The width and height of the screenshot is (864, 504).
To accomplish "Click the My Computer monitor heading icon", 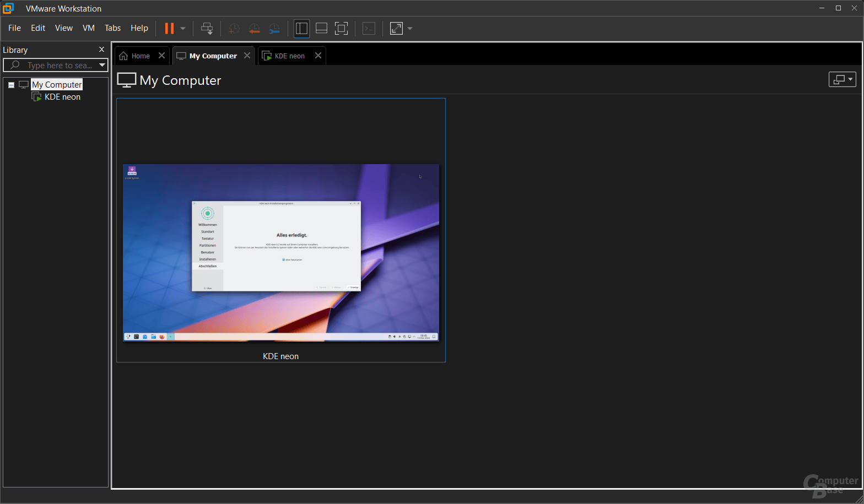I will [127, 80].
